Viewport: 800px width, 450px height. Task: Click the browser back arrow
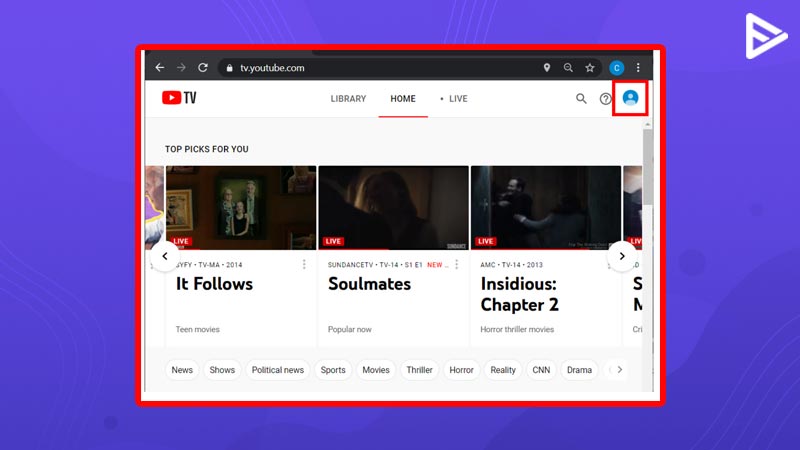(x=160, y=67)
